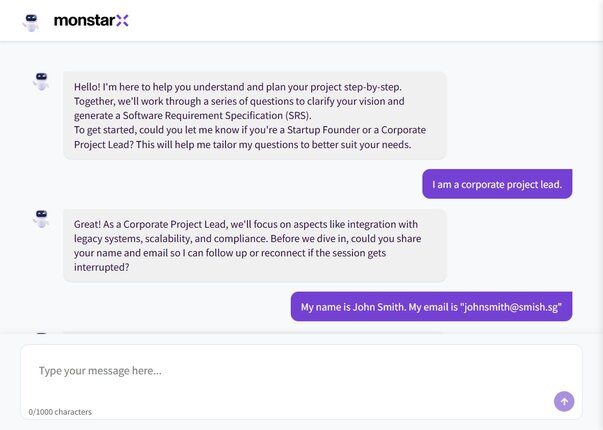
Task: Click the bot avatar beside the Hello greeting
Action: tap(41, 81)
